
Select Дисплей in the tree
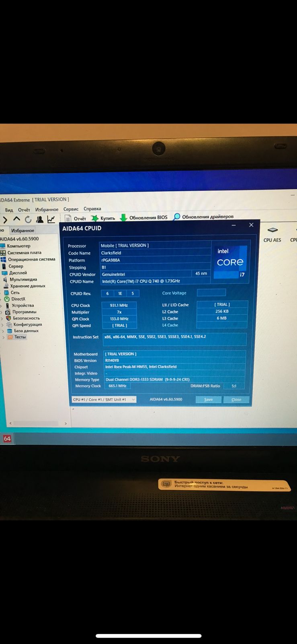coord(18,272)
